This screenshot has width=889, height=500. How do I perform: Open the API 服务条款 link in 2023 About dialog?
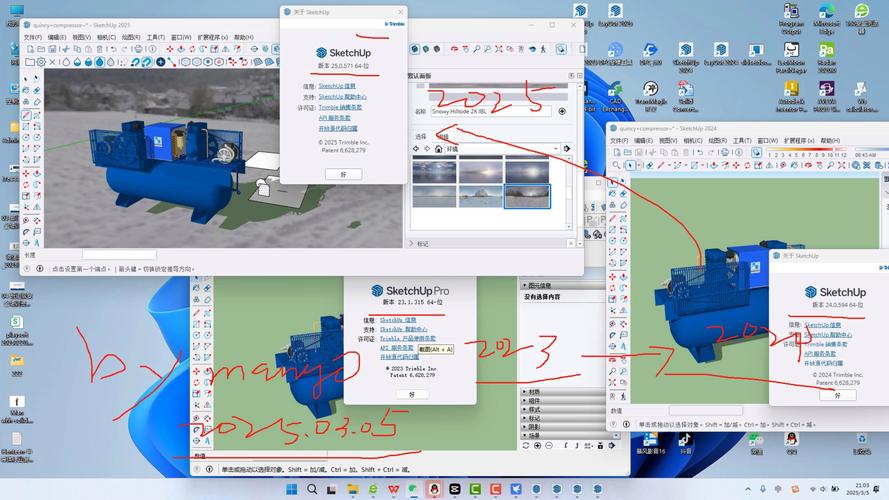click(396, 348)
